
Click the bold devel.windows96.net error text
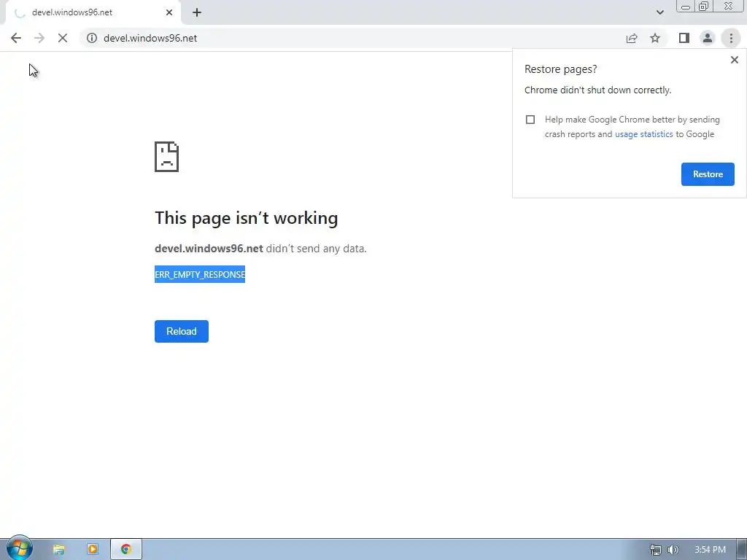(209, 249)
